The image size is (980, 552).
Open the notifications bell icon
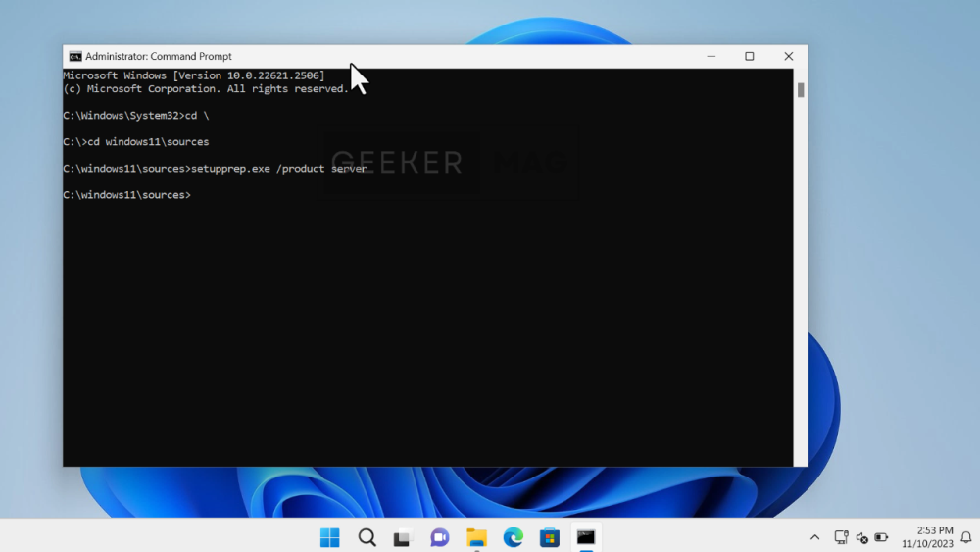966,537
